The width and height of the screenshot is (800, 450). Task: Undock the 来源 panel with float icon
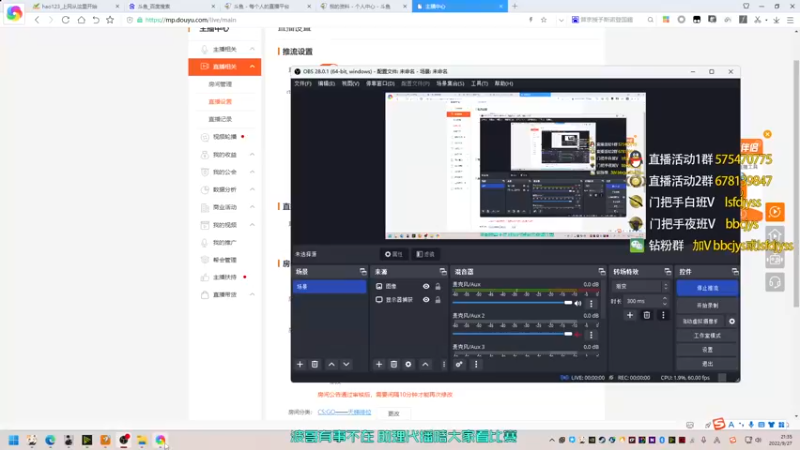point(443,271)
